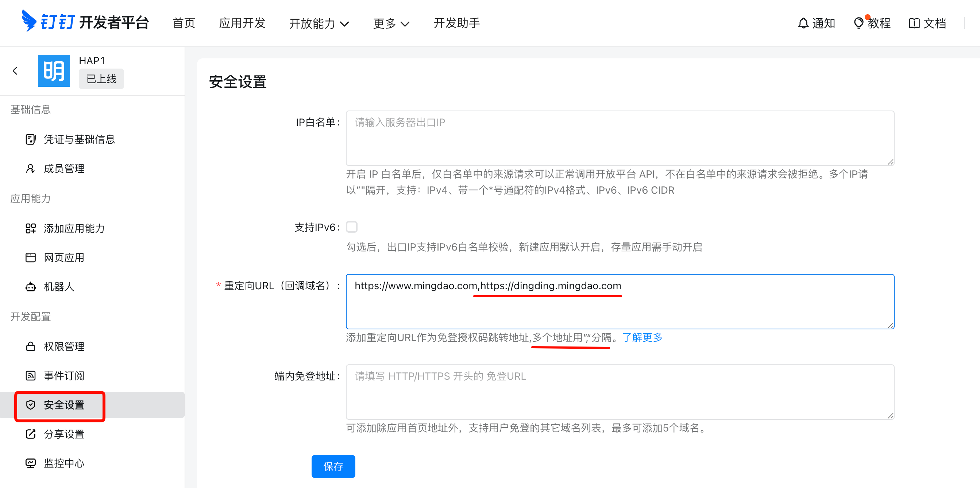Click the 事件订阅 feed icon
The height and width of the screenshot is (488, 980).
30,376
